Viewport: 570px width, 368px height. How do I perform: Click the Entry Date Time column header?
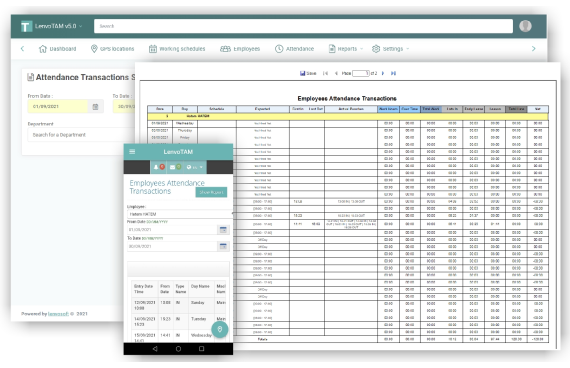coord(145,289)
